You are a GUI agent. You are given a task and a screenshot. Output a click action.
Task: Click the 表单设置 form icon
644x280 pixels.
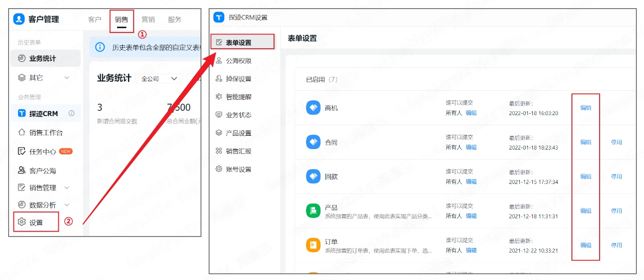[x=219, y=43]
